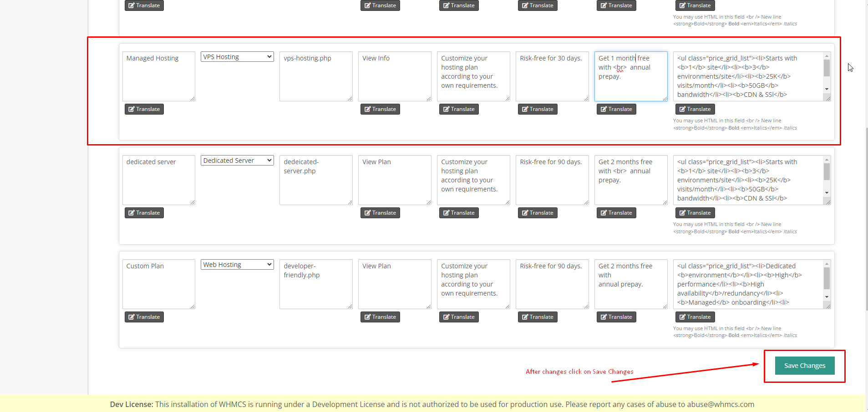Viewport: 868px width, 412px height.
Task: Click Translate under Custom Plan name field
Action: click(144, 317)
